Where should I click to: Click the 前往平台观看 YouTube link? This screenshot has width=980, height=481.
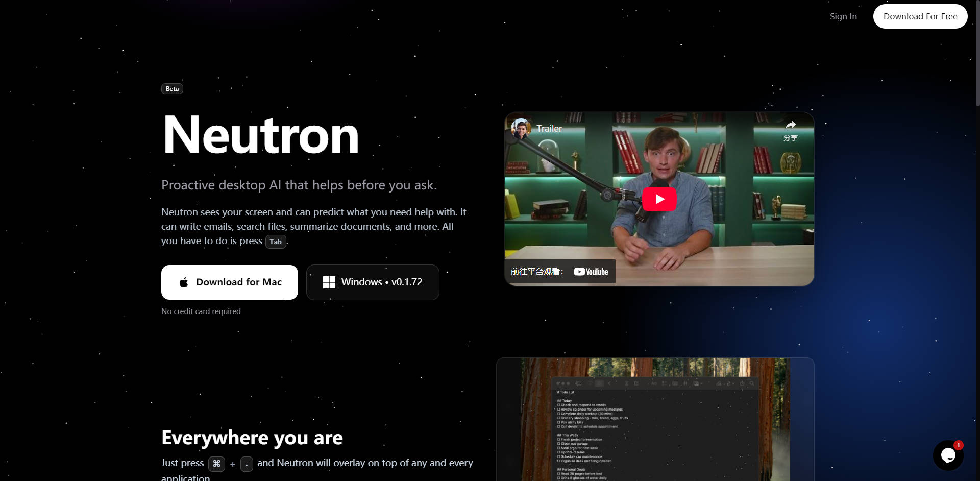560,272
